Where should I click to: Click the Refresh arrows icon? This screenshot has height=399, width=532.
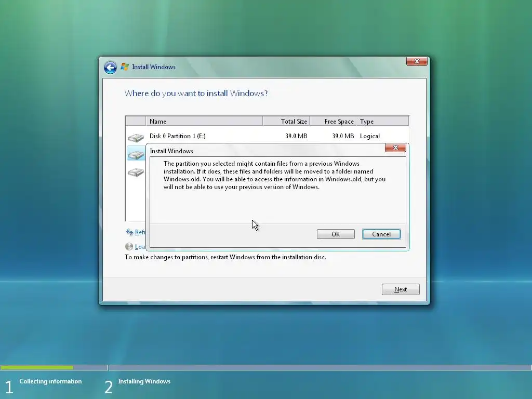(129, 232)
